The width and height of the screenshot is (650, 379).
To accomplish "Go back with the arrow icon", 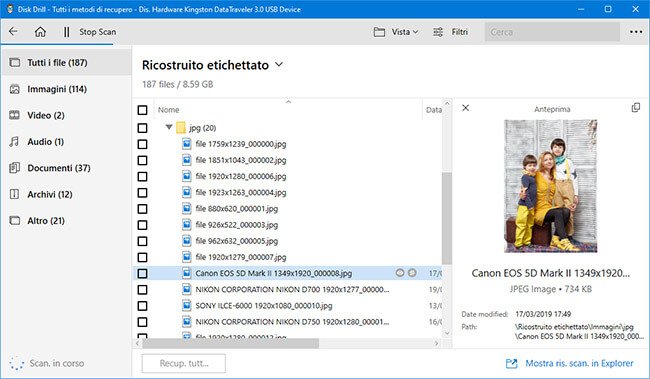I will pyautogui.click(x=13, y=32).
